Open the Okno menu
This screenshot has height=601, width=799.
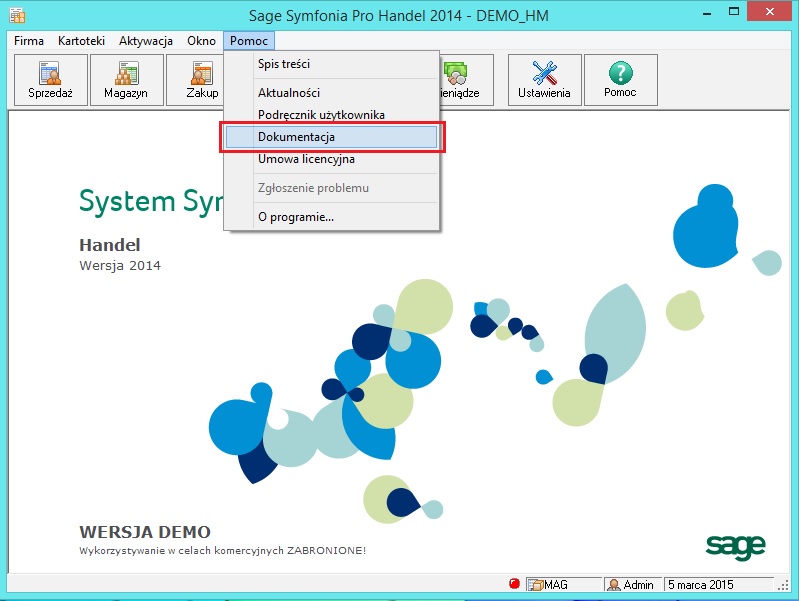tap(201, 41)
